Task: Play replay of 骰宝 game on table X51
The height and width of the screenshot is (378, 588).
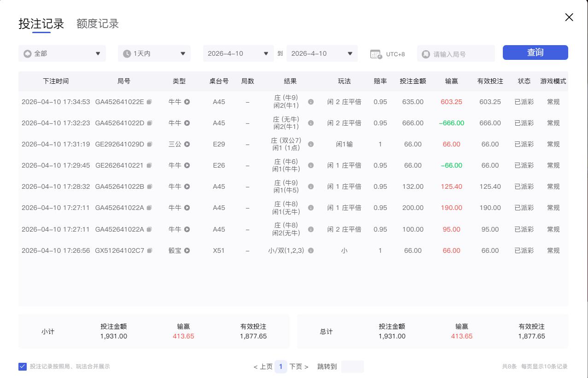Action: point(187,250)
